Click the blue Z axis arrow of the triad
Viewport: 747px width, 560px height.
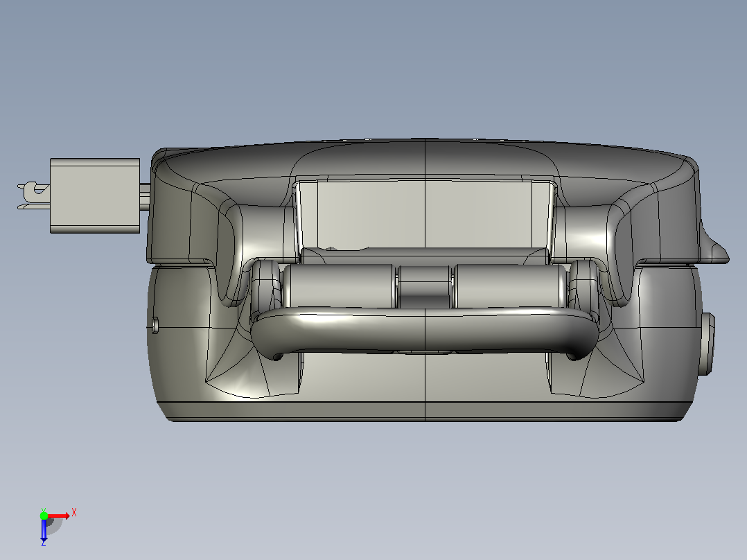tap(44, 530)
